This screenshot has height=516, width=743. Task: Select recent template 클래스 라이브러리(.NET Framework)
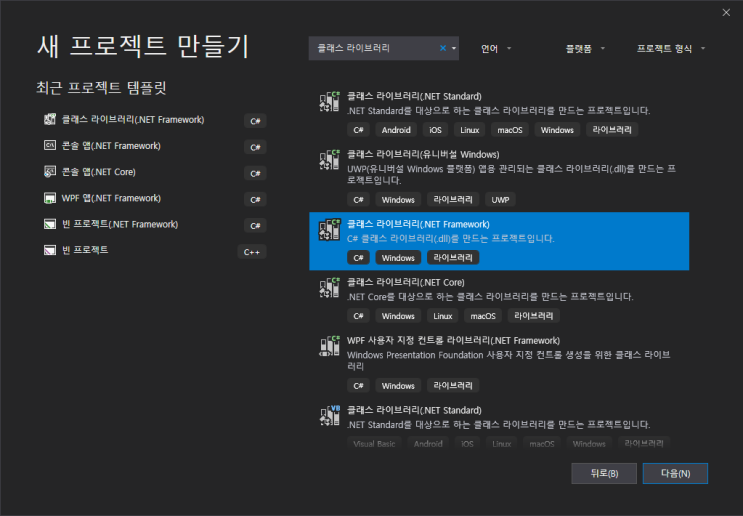click(x=133, y=119)
